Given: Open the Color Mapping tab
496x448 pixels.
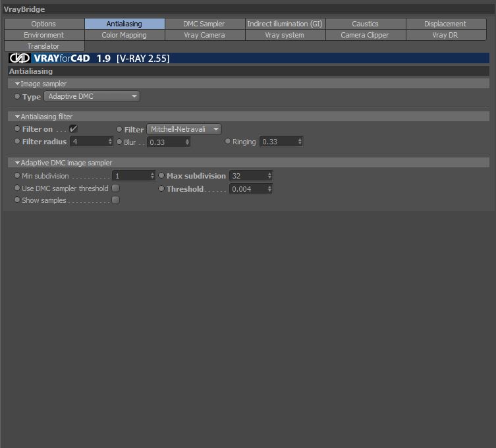Looking at the screenshot, I should (x=124, y=35).
